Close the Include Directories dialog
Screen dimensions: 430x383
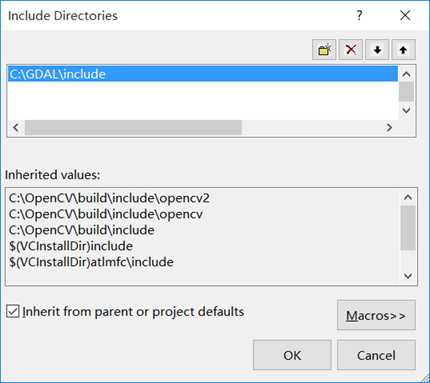click(405, 15)
